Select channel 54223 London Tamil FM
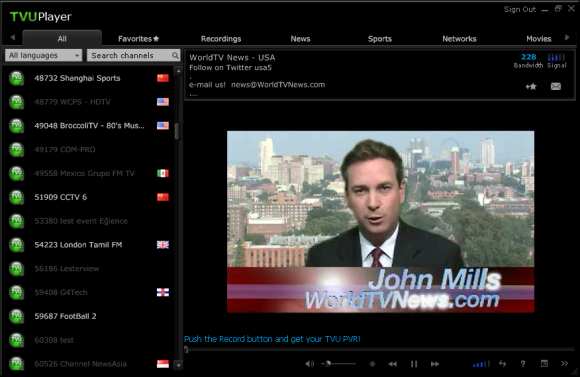Image resolution: width=580 pixels, height=377 pixels. pos(89,245)
